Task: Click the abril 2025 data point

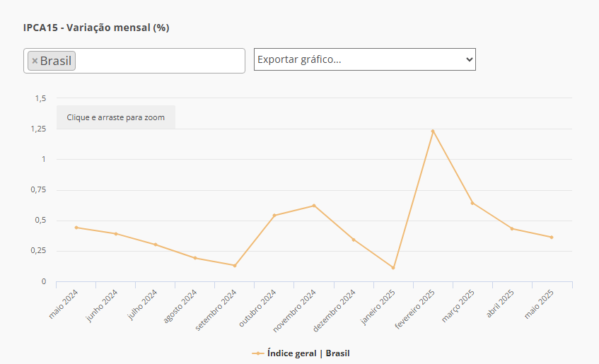Action: [512, 228]
